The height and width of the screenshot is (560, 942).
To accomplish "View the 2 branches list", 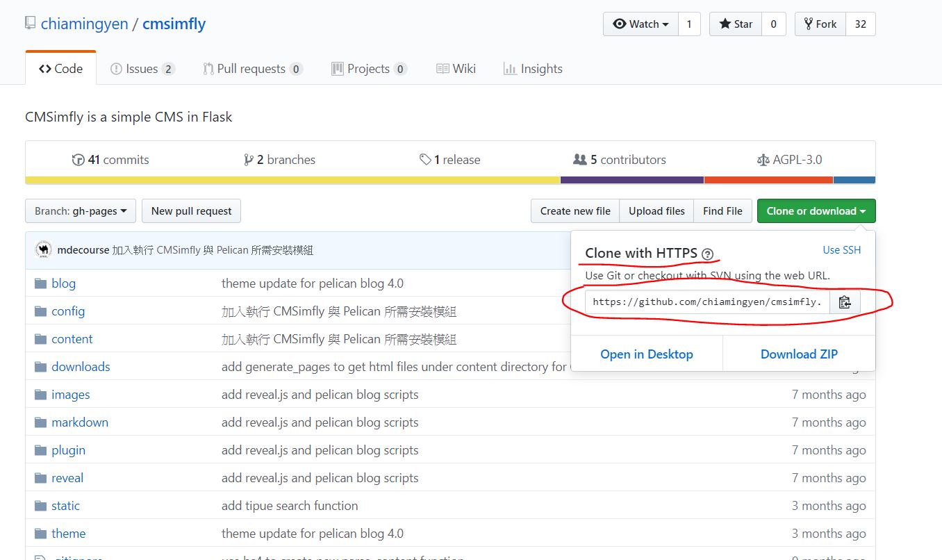I will point(279,160).
